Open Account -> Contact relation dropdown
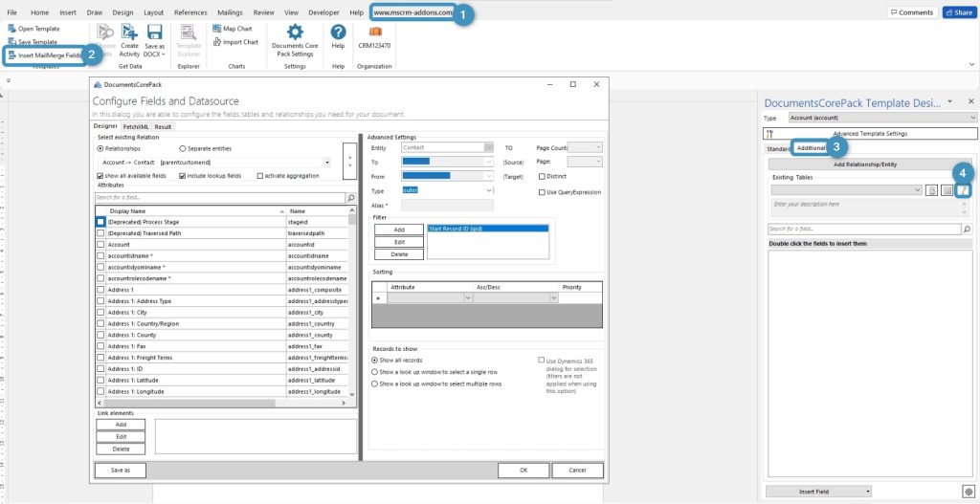980x504 pixels. [x=327, y=163]
